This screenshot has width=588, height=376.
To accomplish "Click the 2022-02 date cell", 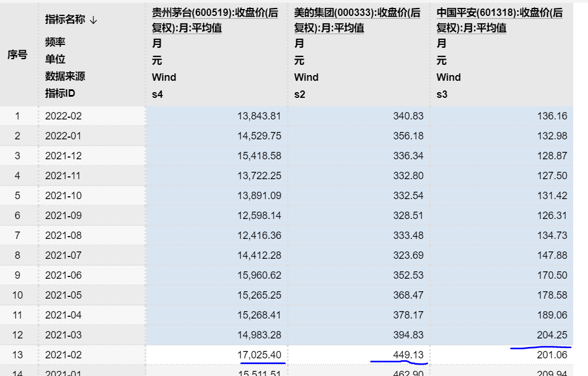I will click(x=64, y=116).
